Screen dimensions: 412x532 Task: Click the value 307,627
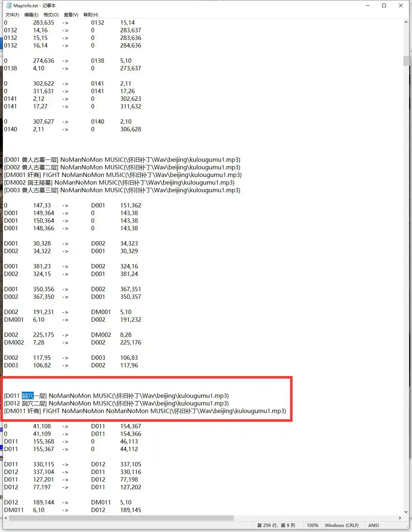[x=44, y=121]
